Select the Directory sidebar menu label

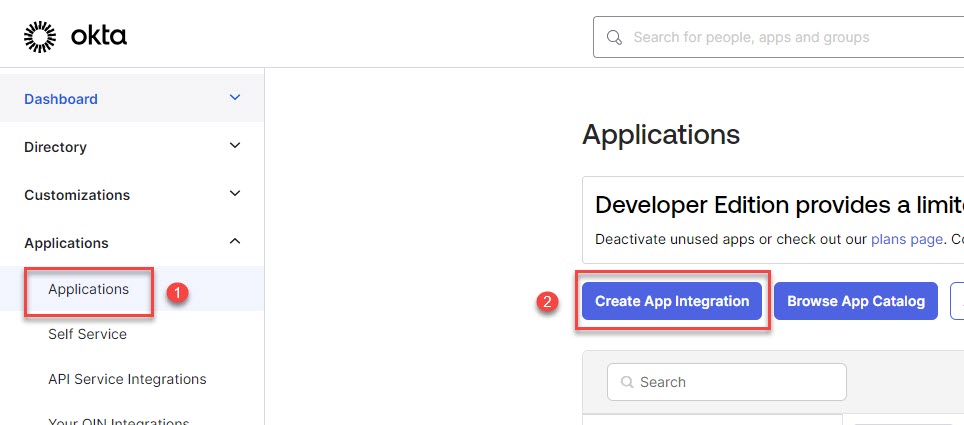tap(55, 147)
